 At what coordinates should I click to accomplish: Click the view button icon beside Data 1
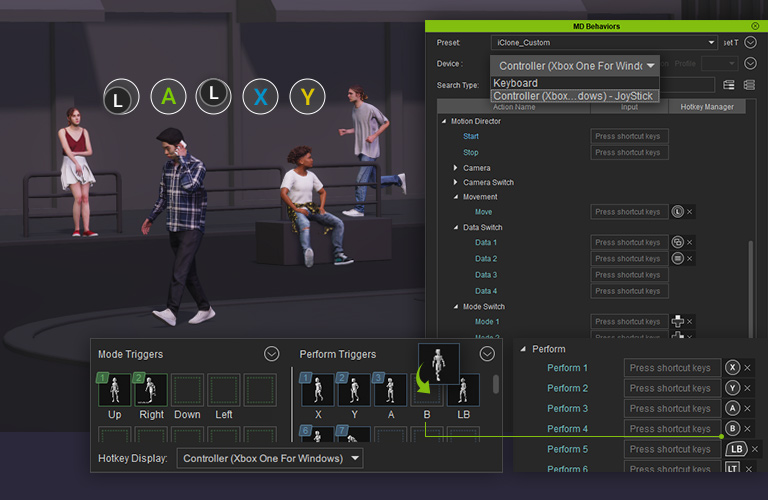coord(677,242)
